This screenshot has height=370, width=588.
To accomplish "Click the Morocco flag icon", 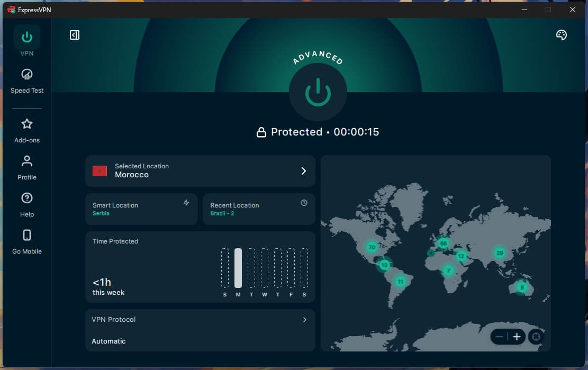I will tap(99, 171).
